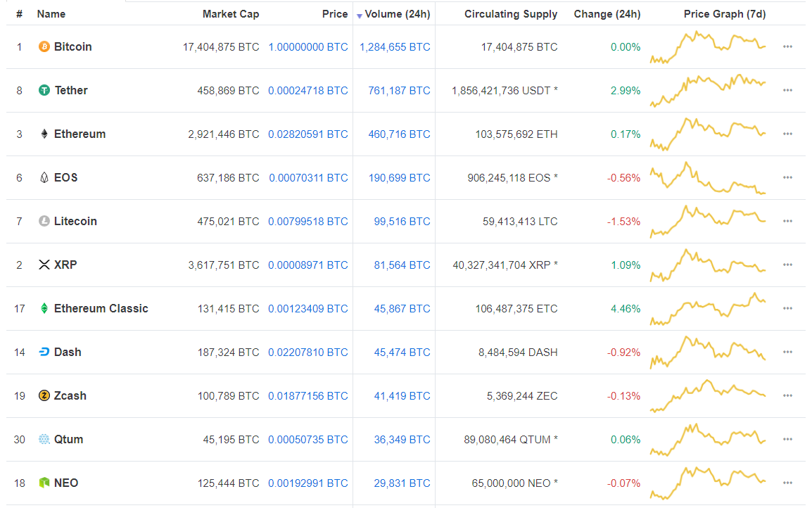Image resolution: width=812 pixels, height=508 pixels.
Task: Click the Bitcoin coin logo icon
Action: (44, 47)
